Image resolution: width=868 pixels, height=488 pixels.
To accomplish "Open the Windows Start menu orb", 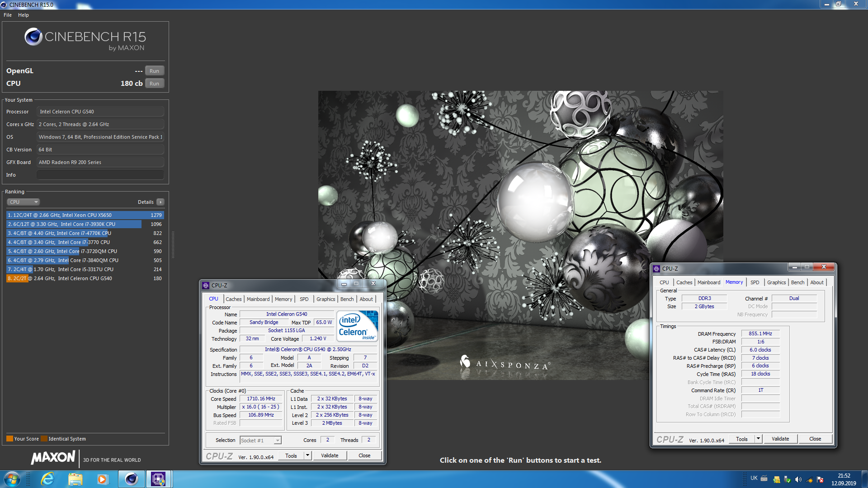I will pos(12,479).
